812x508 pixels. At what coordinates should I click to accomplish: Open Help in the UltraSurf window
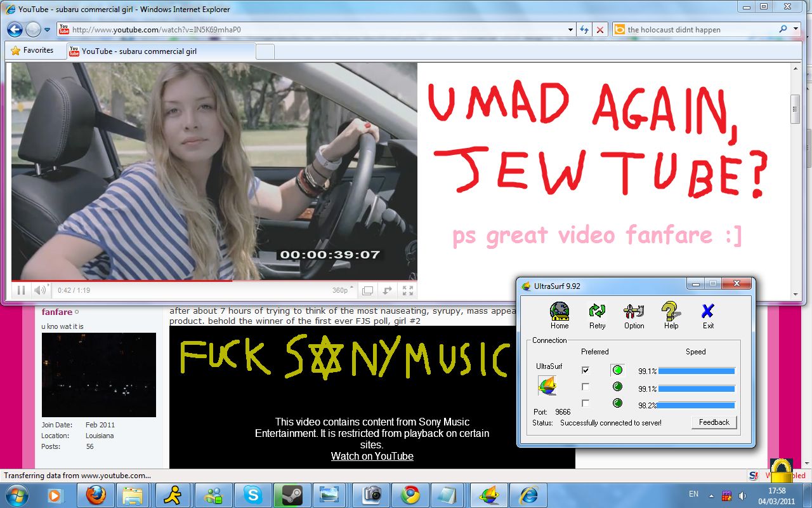coord(671,316)
